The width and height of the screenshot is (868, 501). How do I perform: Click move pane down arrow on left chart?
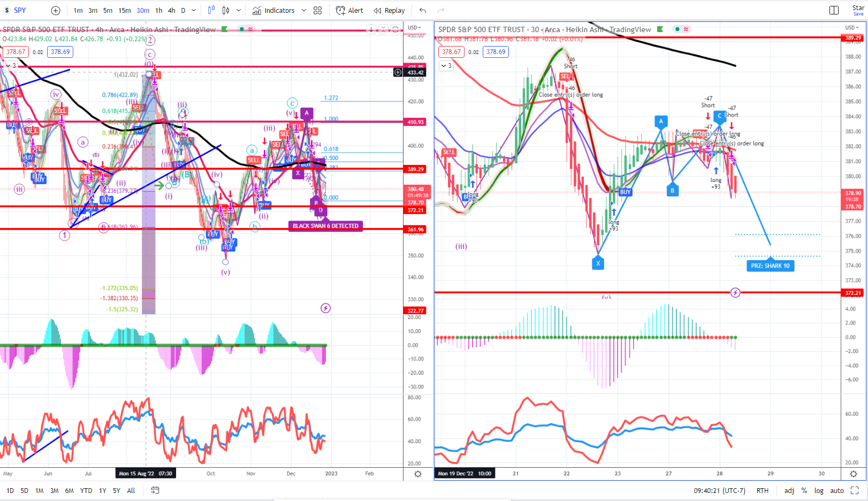[371, 29]
